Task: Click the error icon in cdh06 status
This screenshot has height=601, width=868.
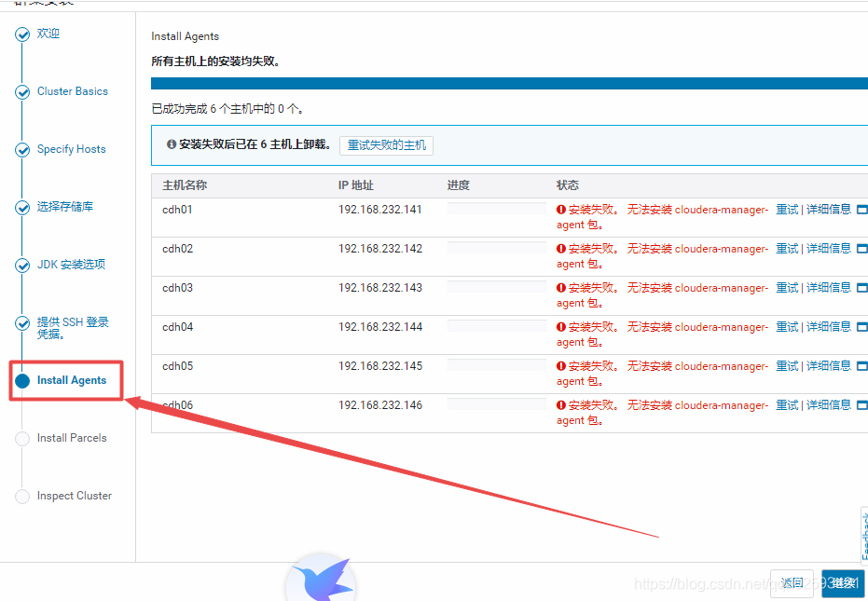Action: [560, 405]
